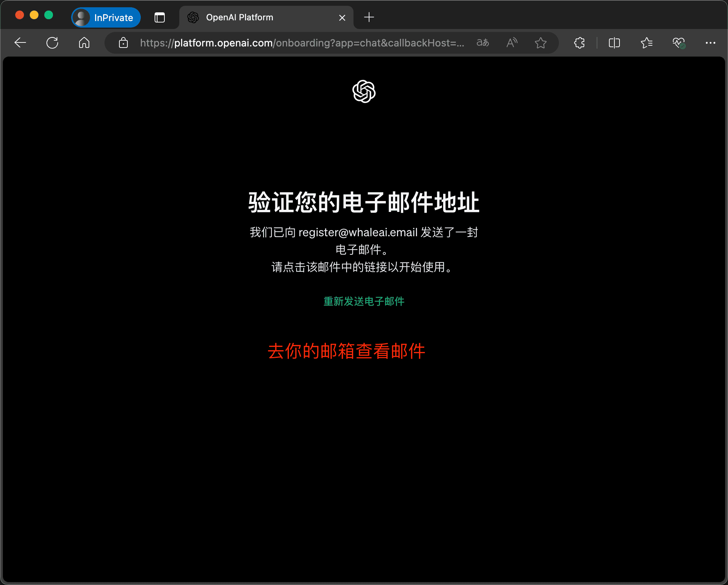This screenshot has width=728, height=585.
Task: Click the site security lock icon
Action: pos(123,43)
